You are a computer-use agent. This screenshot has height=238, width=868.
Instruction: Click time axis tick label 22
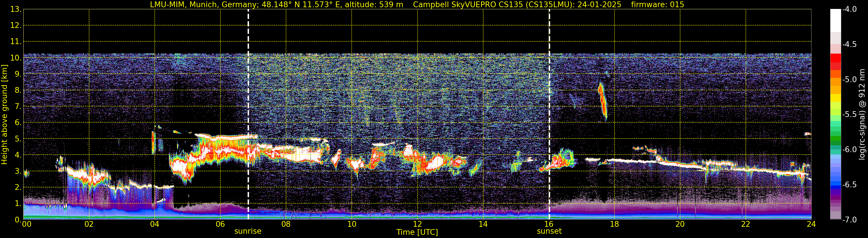[746, 224]
